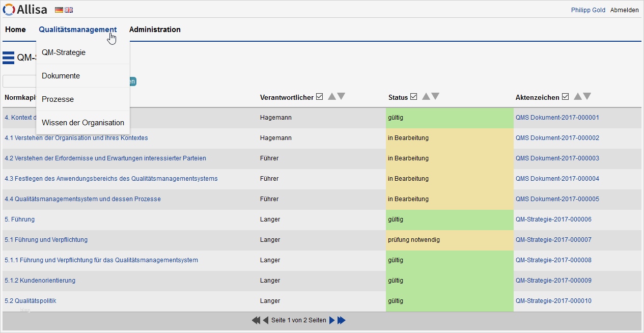Open the Administration menu
644x333 pixels.
tap(155, 30)
